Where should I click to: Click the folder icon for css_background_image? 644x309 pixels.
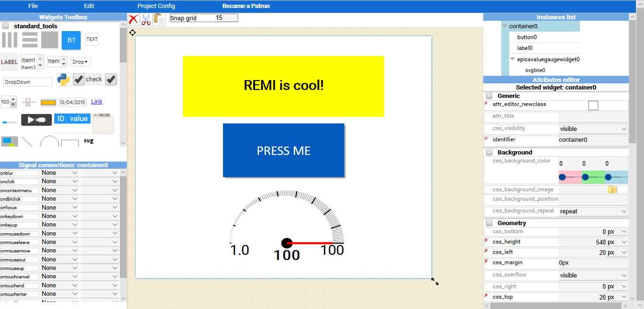[612, 189]
